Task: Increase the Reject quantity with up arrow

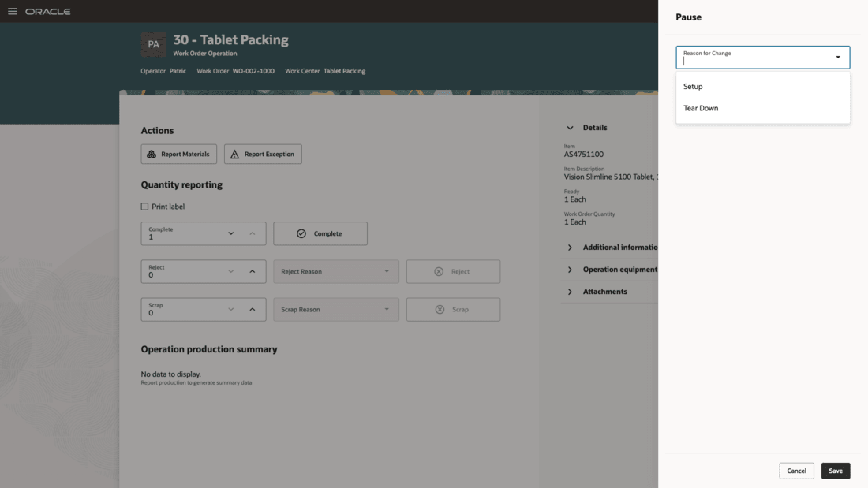Action: (x=253, y=271)
